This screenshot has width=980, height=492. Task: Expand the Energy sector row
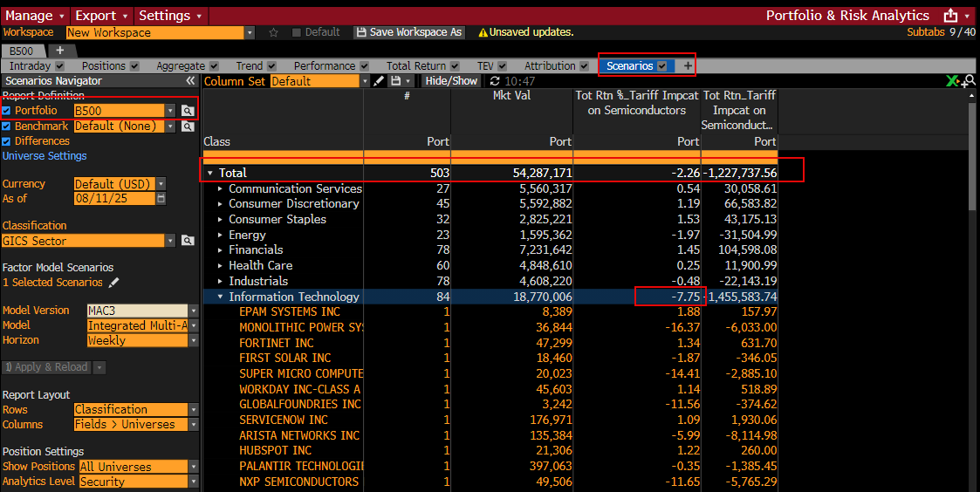tap(221, 235)
